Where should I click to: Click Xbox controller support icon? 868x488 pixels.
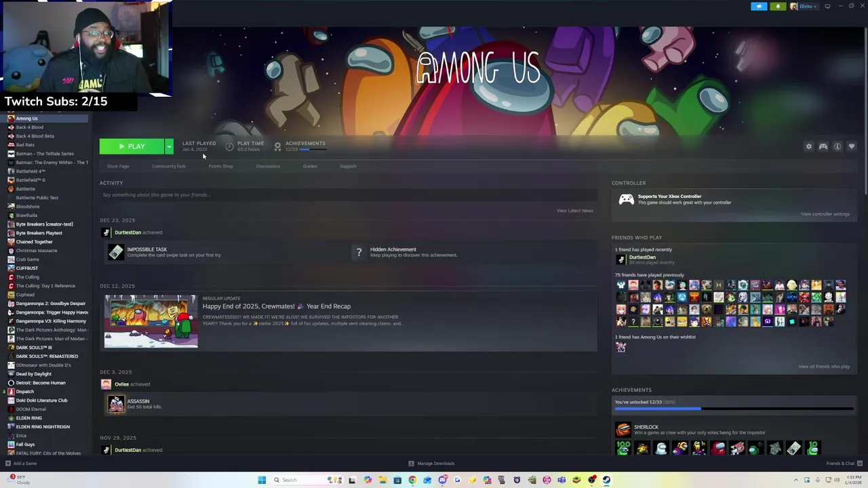(x=626, y=199)
